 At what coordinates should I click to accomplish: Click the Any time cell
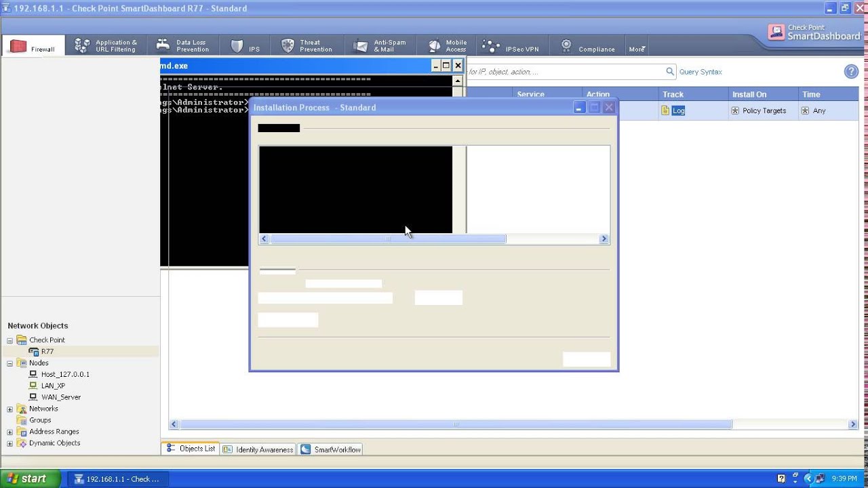click(x=828, y=110)
